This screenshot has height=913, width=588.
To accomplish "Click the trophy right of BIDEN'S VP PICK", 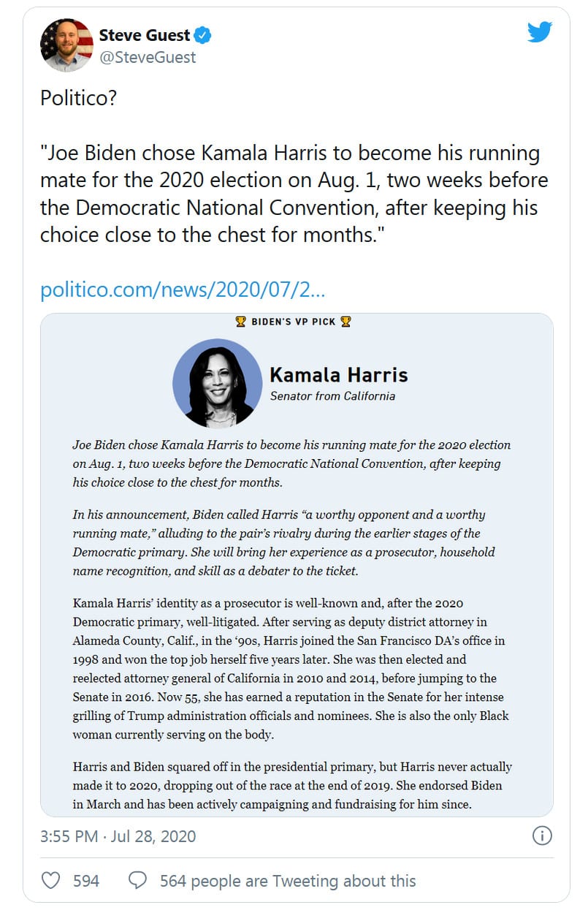I will coord(346,322).
